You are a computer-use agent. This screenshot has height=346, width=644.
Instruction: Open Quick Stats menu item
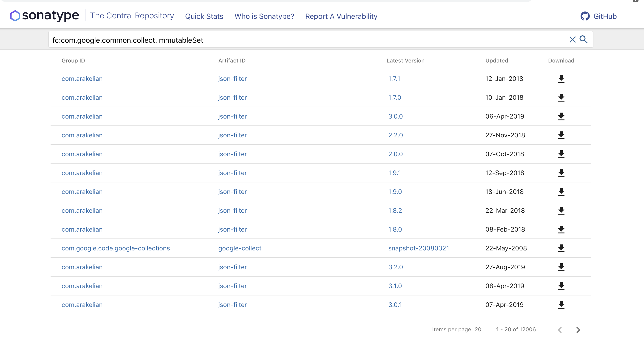204,16
